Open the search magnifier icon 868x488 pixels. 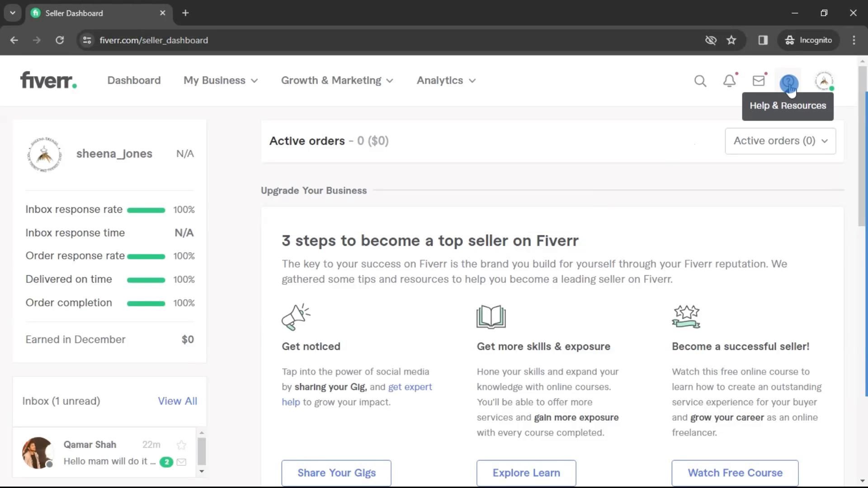point(700,81)
